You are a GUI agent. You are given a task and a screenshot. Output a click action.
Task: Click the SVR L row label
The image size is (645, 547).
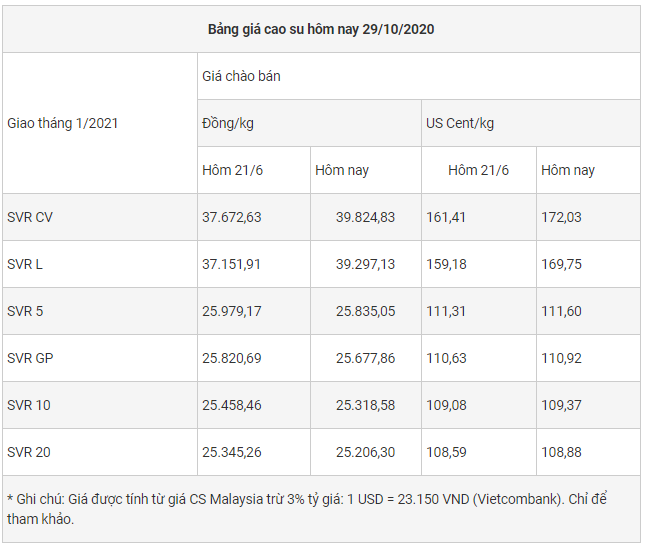[x=25, y=264]
